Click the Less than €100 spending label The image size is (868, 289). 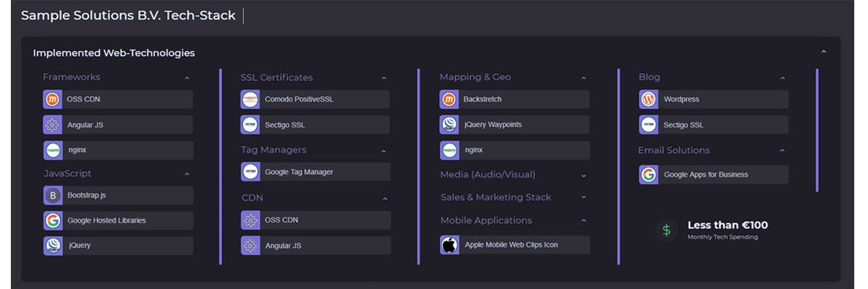click(x=727, y=225)
